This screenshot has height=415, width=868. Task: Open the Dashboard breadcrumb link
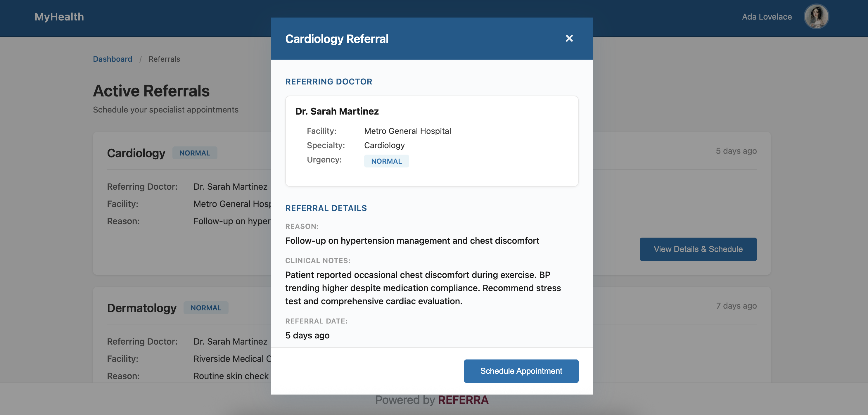(x=112, y=59)
